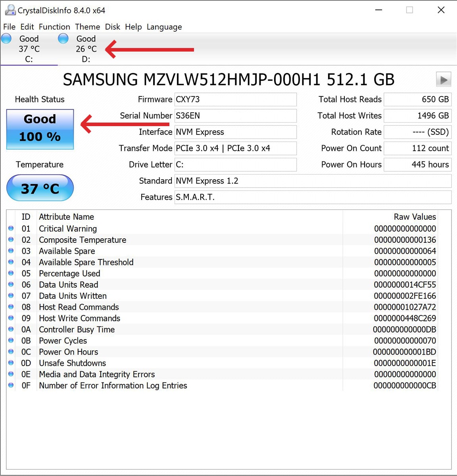Click the next drive arrow button
Image resolution: width=457 pixels, height=476 pixels.
(x=444, y=80)
